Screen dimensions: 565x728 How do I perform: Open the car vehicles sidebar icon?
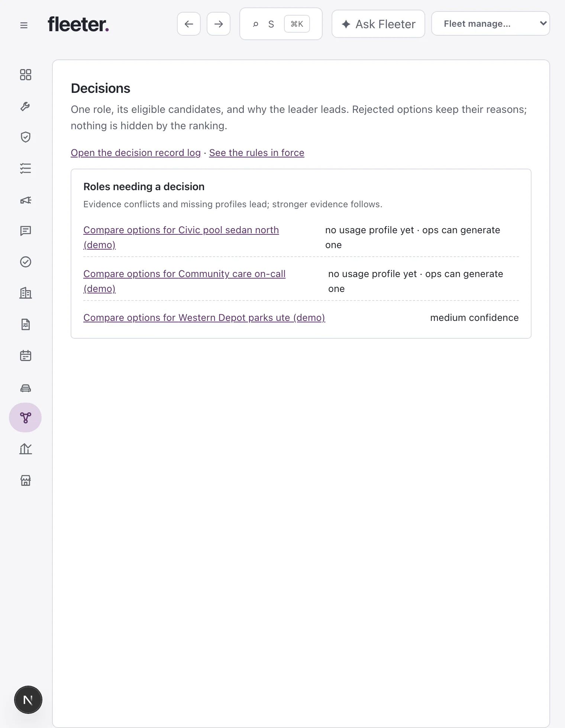pyautogui.click(x=25, y=387)
